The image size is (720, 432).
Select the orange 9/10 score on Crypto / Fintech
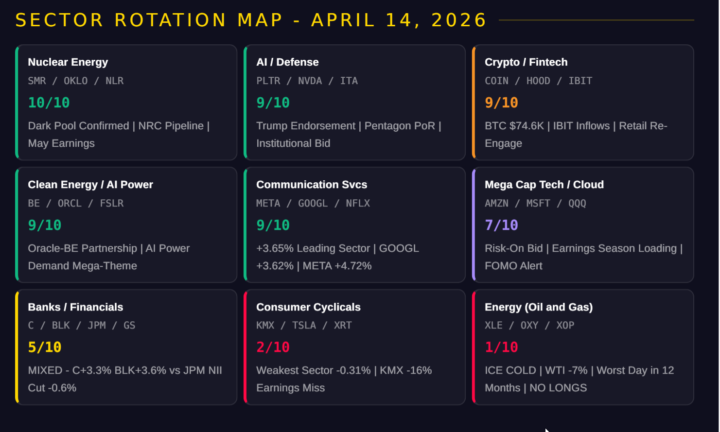(x=501, y=102)
